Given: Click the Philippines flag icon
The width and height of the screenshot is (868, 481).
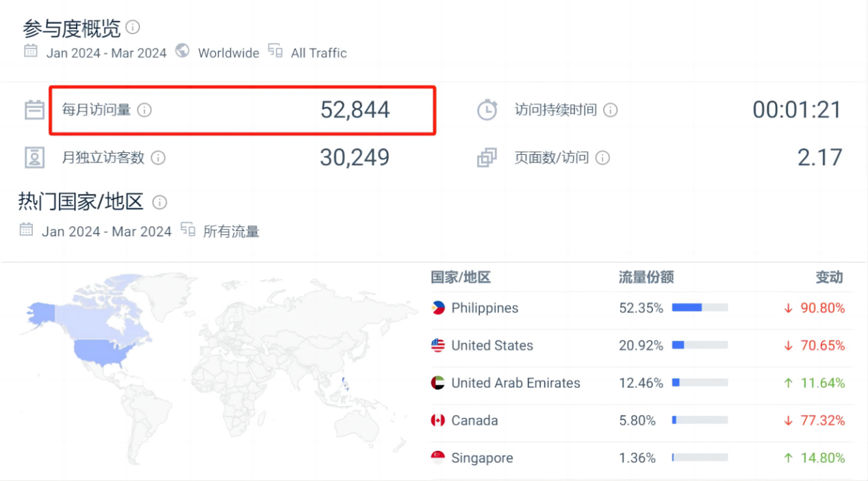Looking at the screenshot, I should point(438,308).
